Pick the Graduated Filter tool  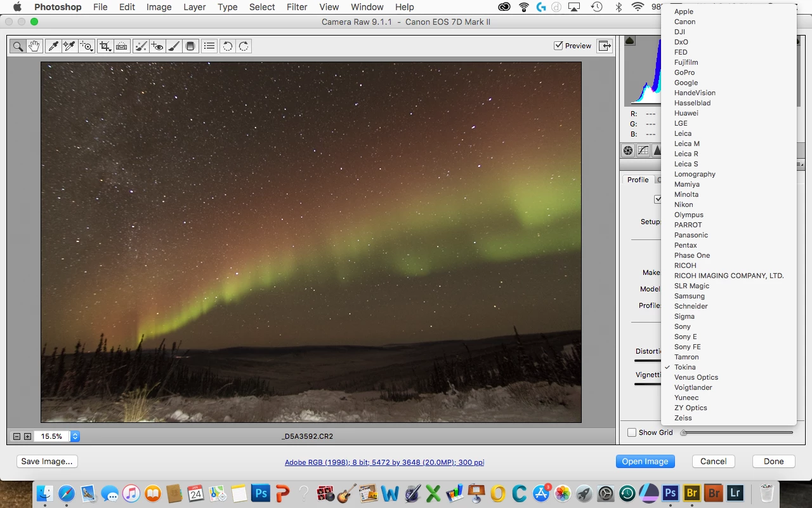click(190, 46)
